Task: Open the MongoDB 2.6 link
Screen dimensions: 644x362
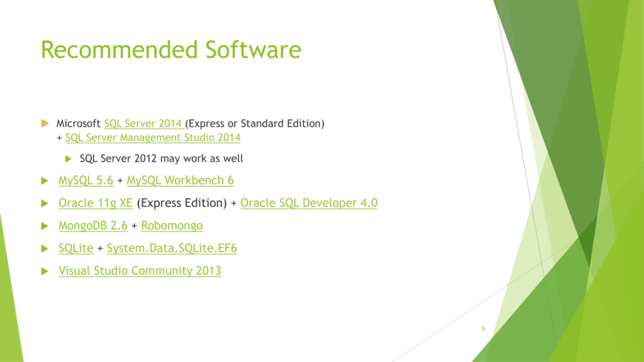Action: (x=93, y=225)
